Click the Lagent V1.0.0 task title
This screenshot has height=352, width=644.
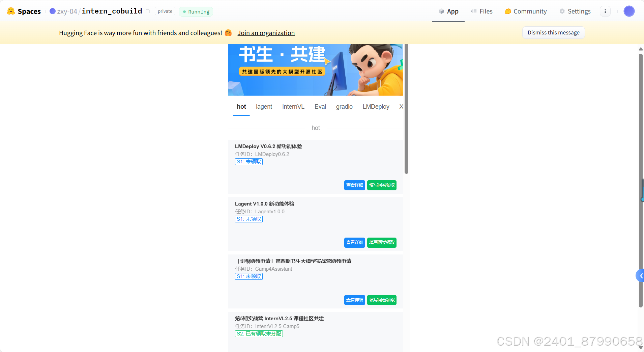coord(265,204)
